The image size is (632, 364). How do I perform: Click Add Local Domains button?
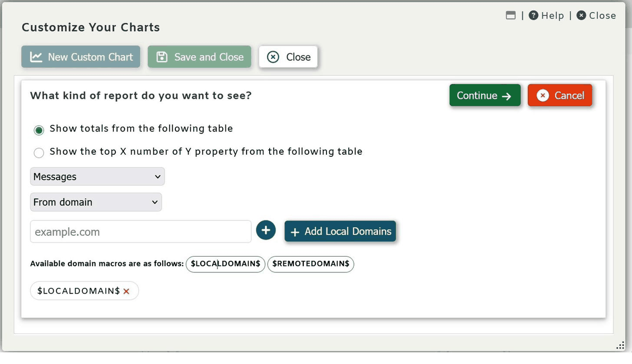click(x=340, y=231)
